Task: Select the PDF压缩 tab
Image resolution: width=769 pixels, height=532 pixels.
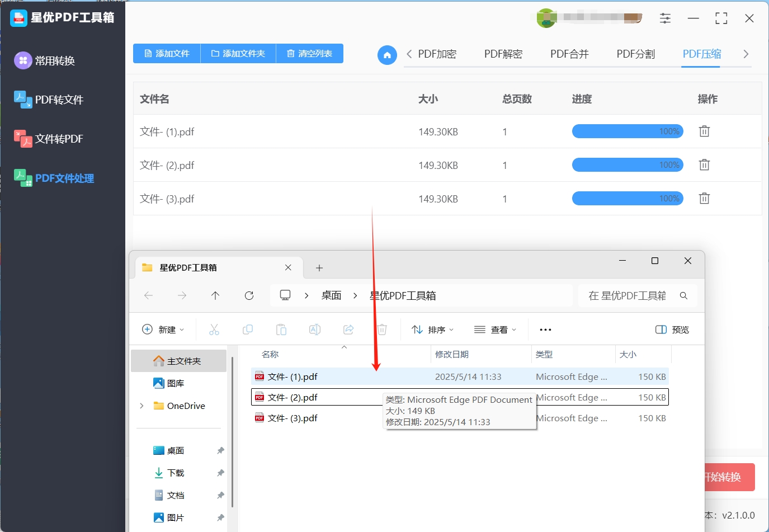Action: (x=702, y=54)
